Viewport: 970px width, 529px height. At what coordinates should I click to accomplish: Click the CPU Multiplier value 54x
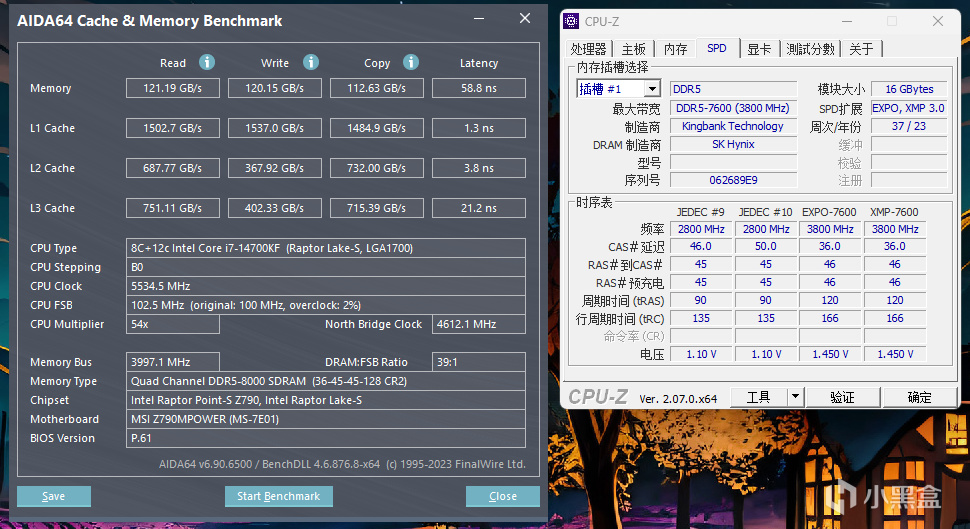click(x=173, y=324)
